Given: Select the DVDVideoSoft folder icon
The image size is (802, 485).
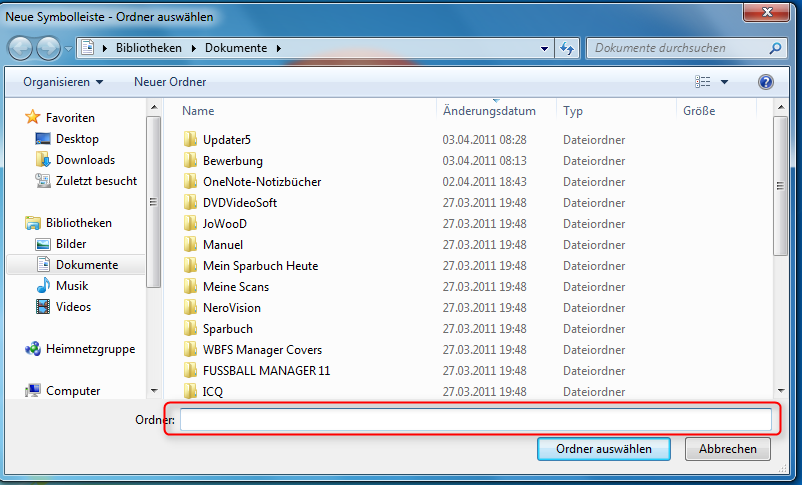Looking at the screenshot, I should point(190,202).
